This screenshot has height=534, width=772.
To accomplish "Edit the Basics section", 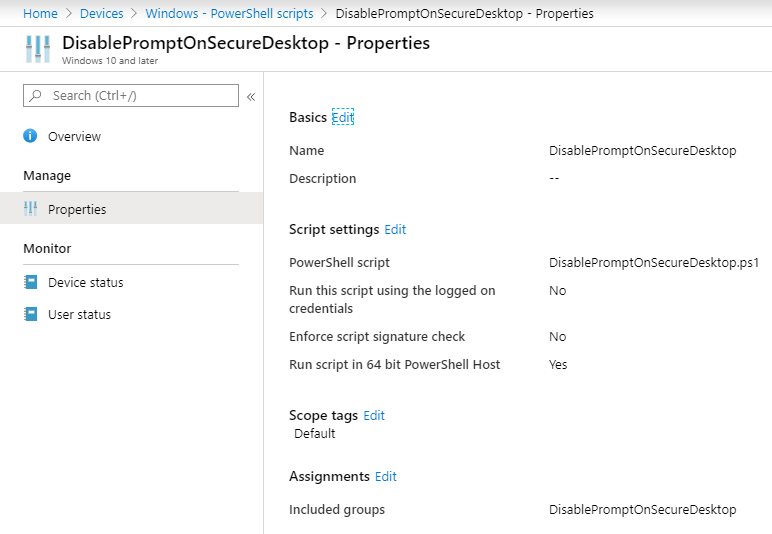I will tap(343, 117).
